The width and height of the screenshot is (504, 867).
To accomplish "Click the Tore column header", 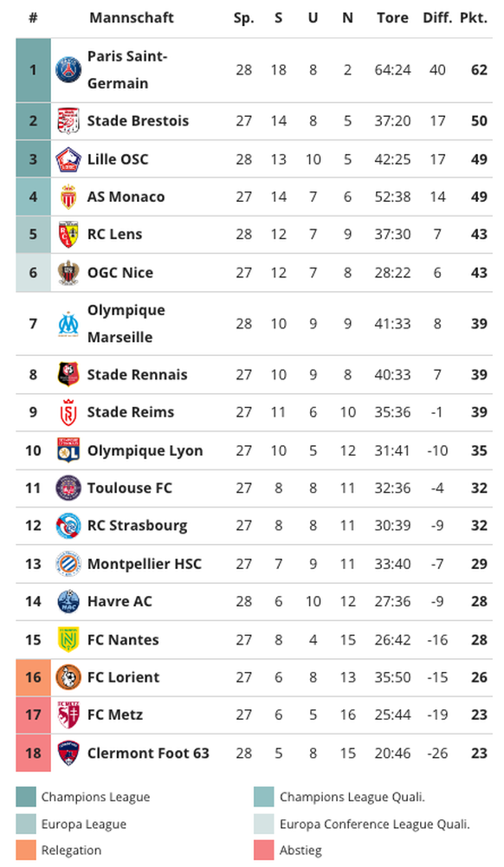I will (x=392, y=18).
